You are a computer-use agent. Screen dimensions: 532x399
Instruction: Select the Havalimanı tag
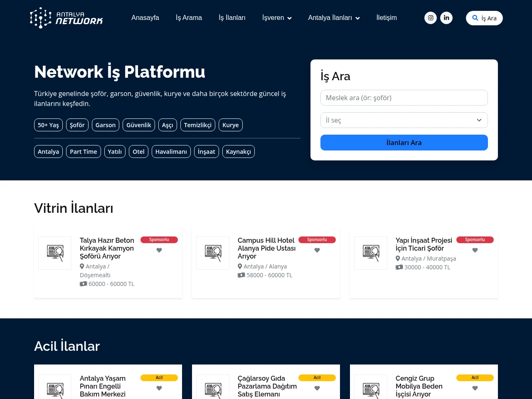(171, 152)
